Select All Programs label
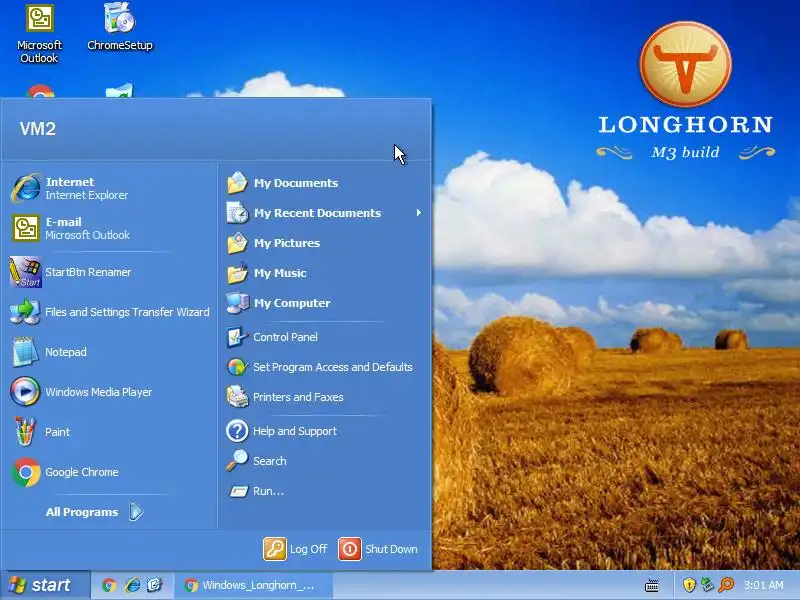This screenshot has height=600, width=800. (x=82, y=512)
